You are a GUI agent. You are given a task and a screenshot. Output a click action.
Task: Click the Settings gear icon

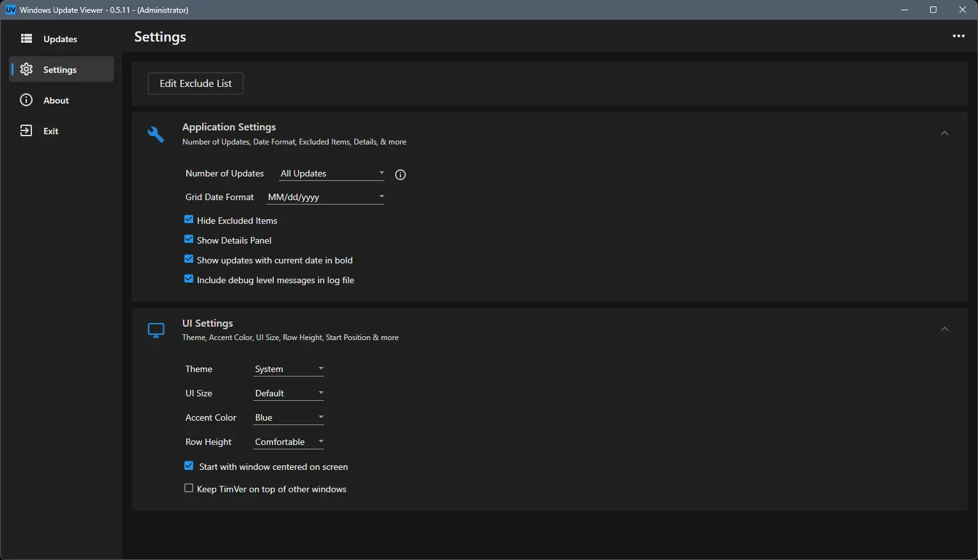click(26, 70)
